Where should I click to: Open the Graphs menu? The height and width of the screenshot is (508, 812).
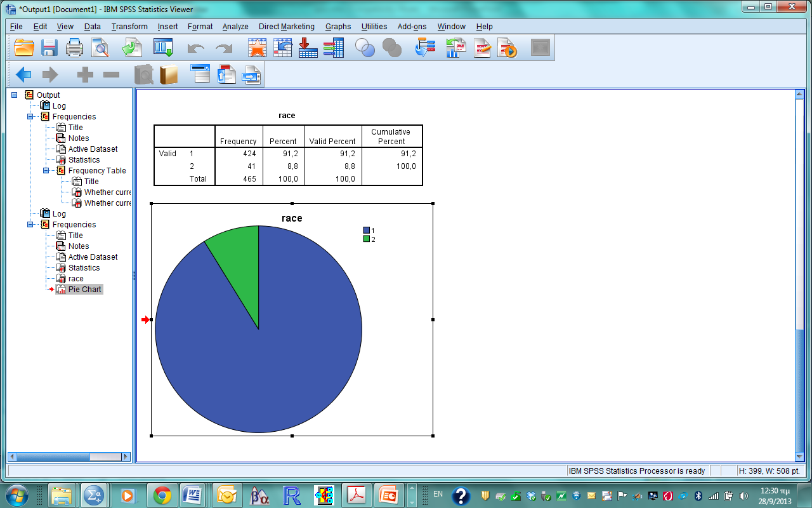pos(338,27)
